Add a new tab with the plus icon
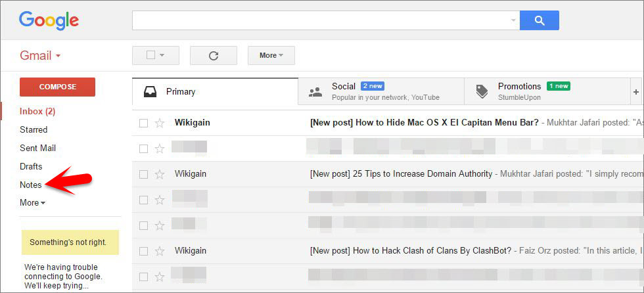Screen dimensions: 644x293 [x=635, y=92]
